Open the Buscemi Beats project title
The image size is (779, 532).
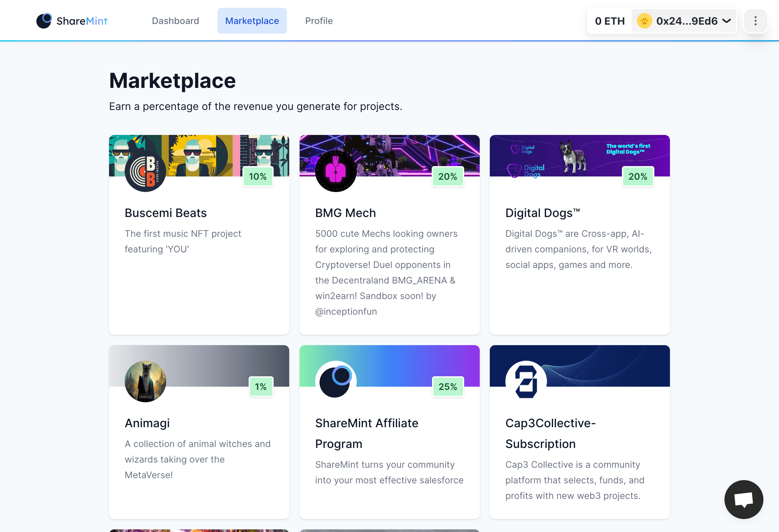point(166,213)
